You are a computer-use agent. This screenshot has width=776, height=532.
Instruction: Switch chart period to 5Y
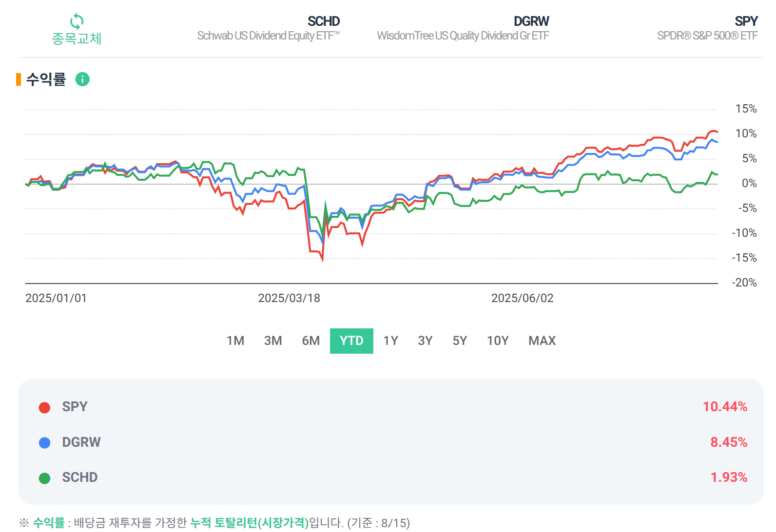pos(460,341)
